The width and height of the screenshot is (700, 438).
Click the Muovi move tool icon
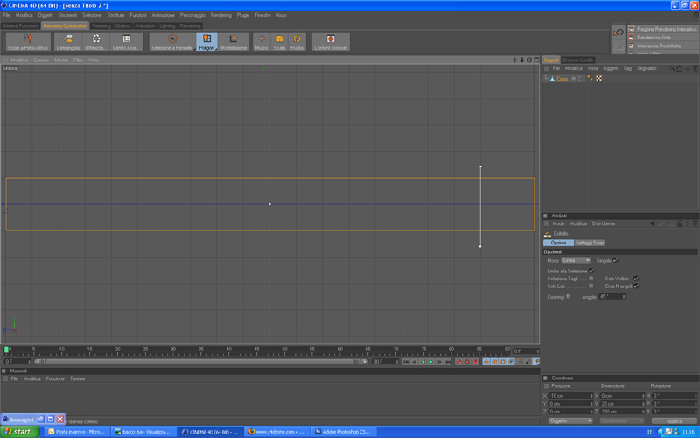tap(262, 42)
